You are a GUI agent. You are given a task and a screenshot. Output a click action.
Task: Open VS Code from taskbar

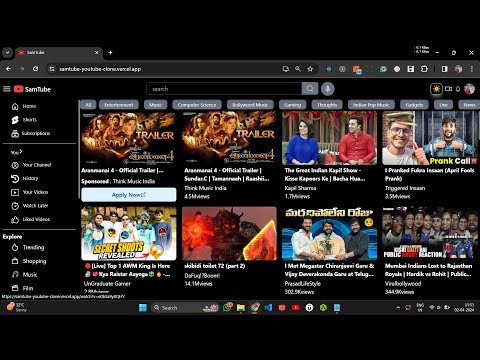coord(268,307)
